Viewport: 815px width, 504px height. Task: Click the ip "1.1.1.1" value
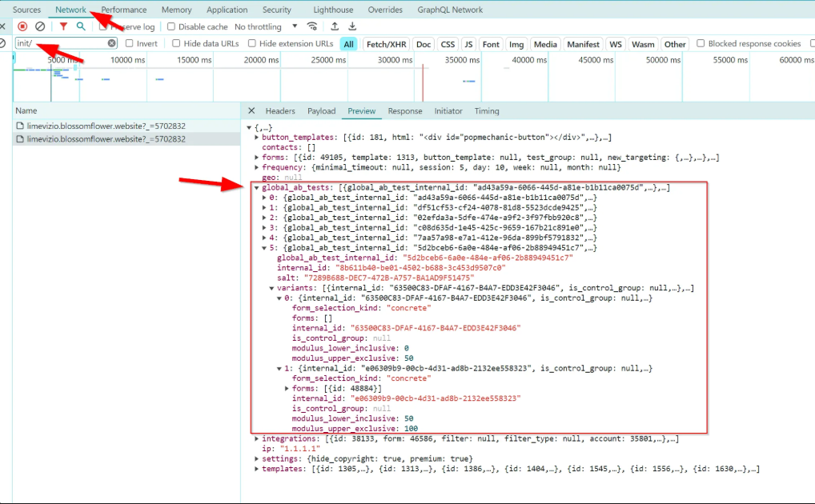[300, 449]
